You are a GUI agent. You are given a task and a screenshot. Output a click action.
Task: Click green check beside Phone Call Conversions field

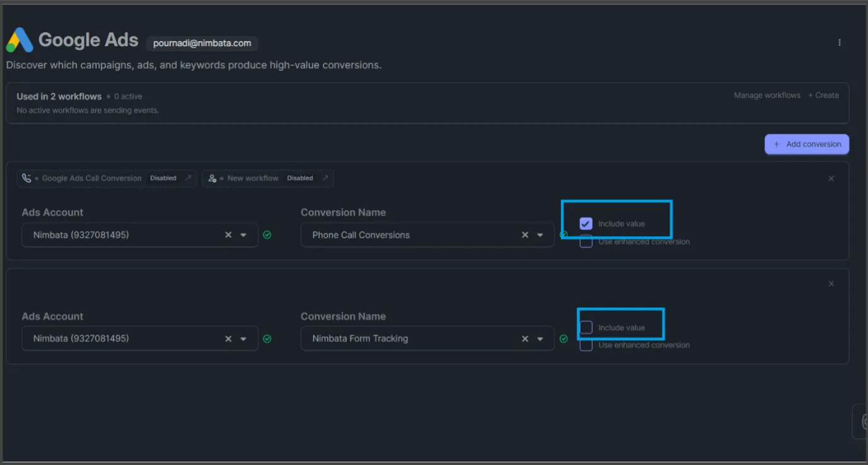tap(564, 235)
